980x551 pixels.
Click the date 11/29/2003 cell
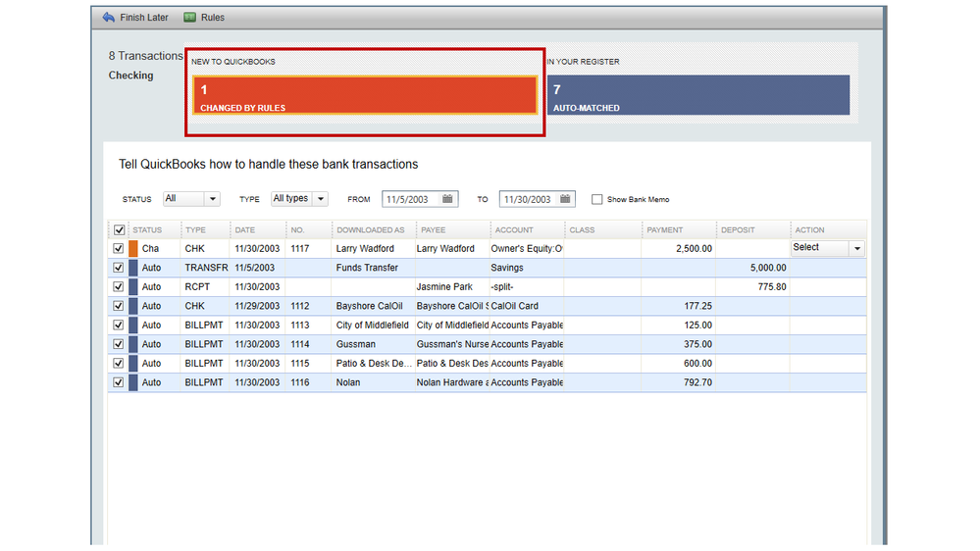tap(257, 306)
